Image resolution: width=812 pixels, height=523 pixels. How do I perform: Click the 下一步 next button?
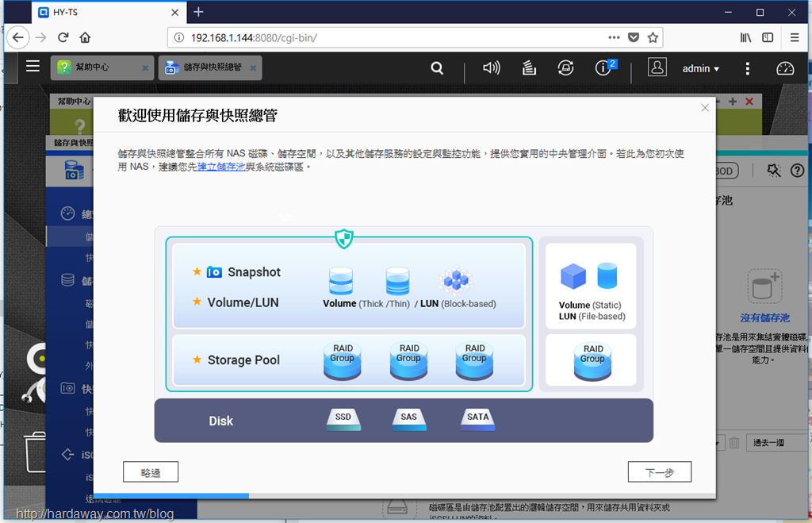click(660, 472)
